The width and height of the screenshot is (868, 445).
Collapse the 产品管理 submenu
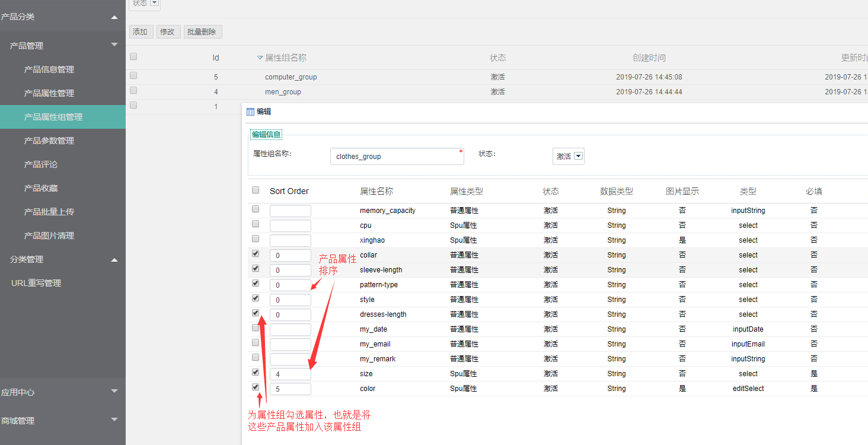114,45
